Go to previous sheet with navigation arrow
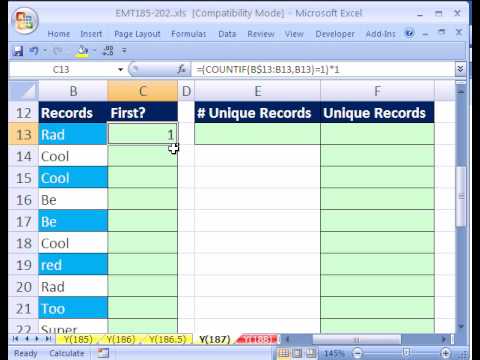 point(27,339)
